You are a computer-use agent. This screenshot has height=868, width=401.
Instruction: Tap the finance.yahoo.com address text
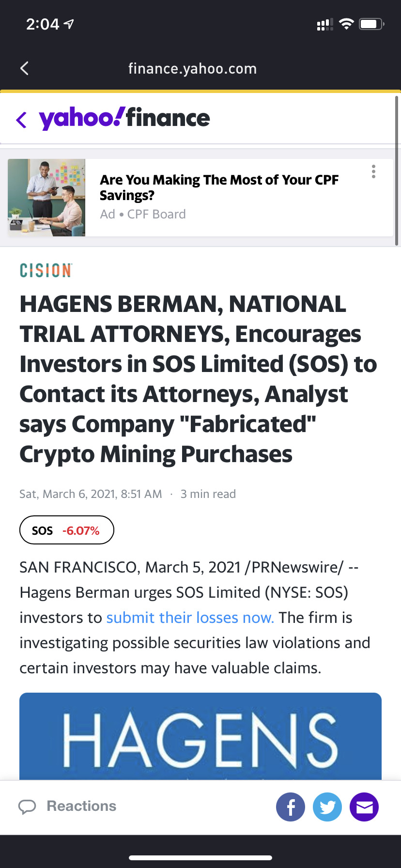click(193, 69)
